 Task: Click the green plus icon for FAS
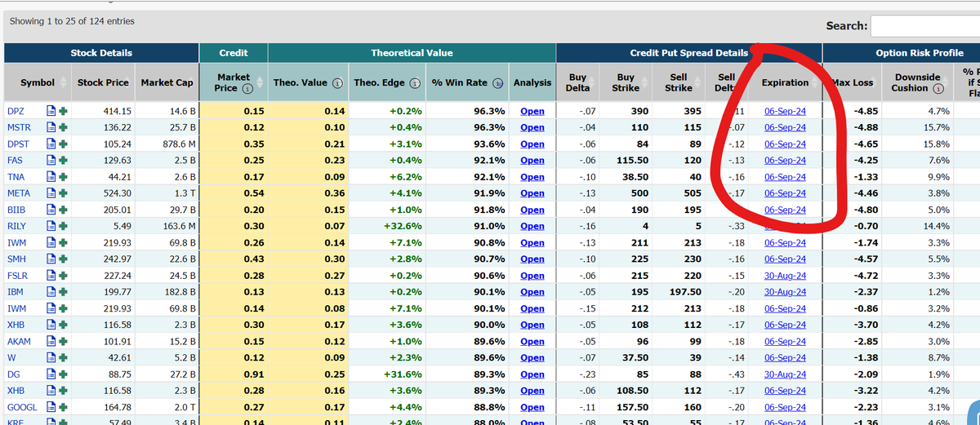click(63, 160)
